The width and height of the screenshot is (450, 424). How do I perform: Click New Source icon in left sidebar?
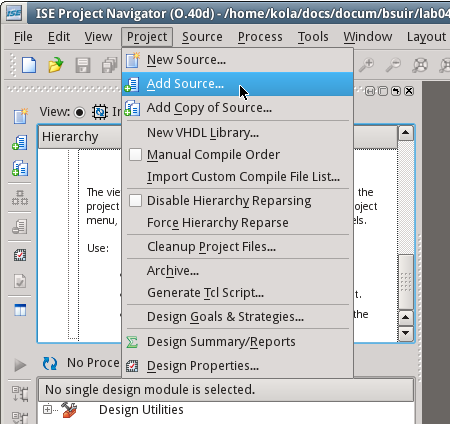point(20,116)
